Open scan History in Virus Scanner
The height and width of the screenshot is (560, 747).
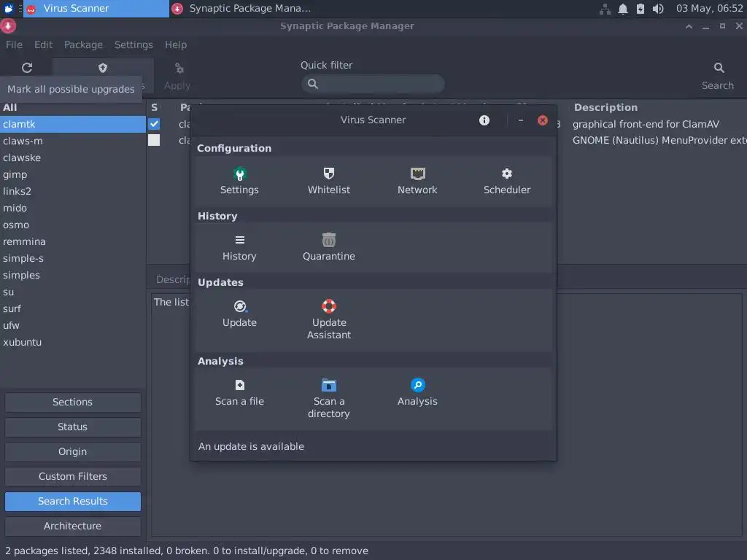(239, 248)
